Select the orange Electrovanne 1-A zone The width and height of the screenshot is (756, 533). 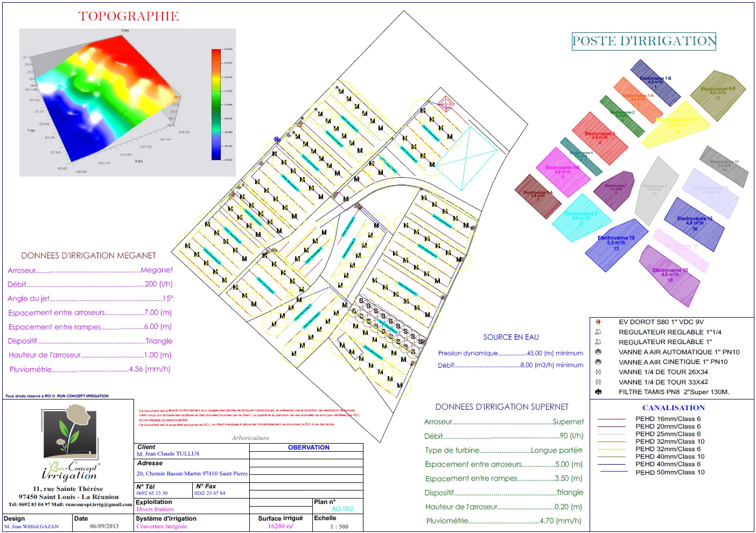click(638, 99)
